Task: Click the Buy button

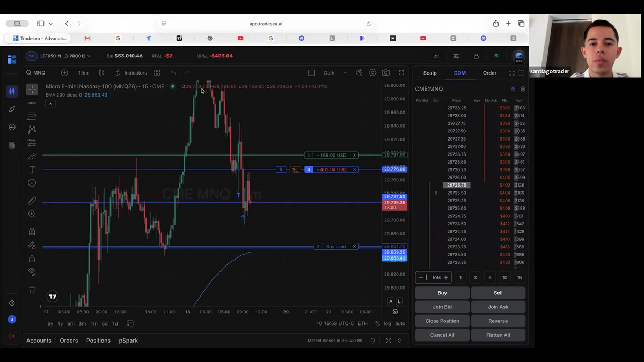Action: pyautogui.click(x=442, y=293)
